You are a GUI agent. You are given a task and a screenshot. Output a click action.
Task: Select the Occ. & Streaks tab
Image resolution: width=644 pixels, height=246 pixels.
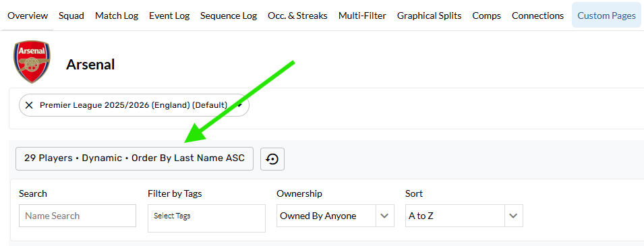click(297, 16)
